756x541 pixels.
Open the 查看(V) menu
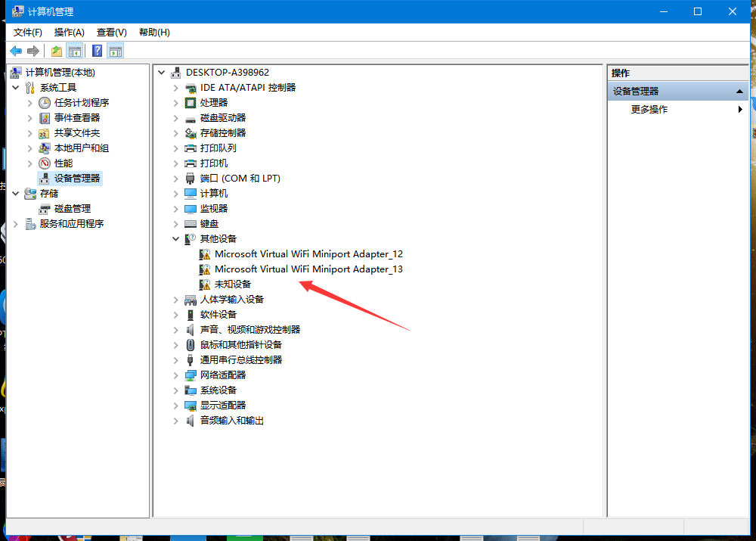tap(112, 33)
